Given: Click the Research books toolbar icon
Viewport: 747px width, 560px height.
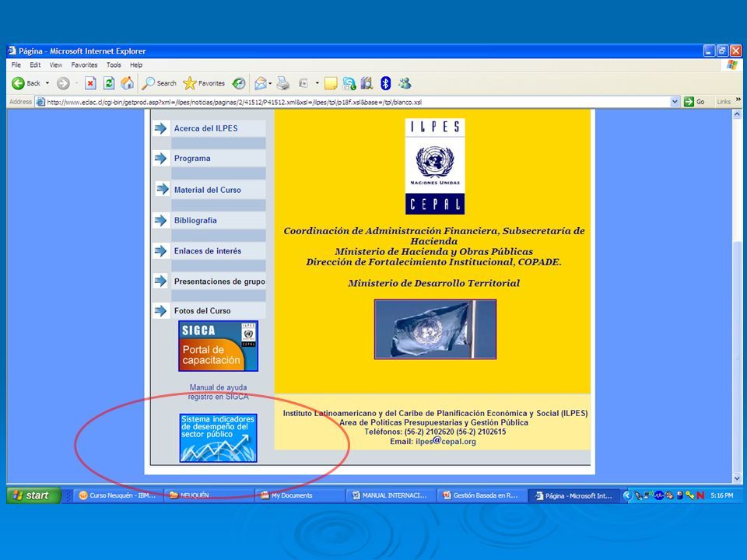Looking at the screenshot, I should (366, 83).
